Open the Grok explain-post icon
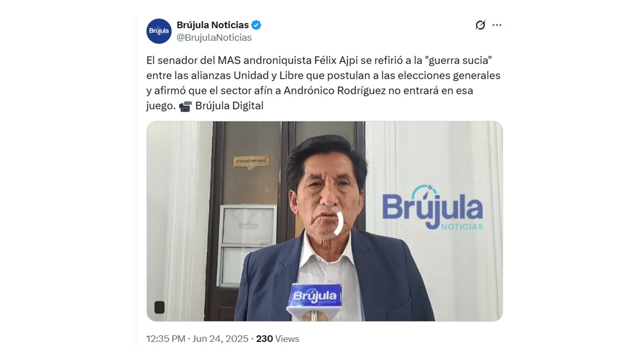Image resolution: width=644 pixels, height=362 pixels. coord(480,25)
